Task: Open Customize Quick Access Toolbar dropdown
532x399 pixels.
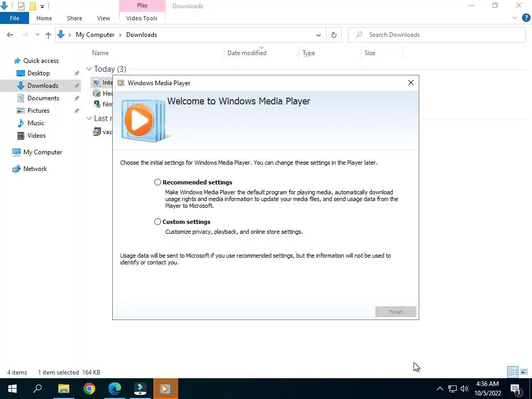Action: pyautogui.click(x=42, y=6)
